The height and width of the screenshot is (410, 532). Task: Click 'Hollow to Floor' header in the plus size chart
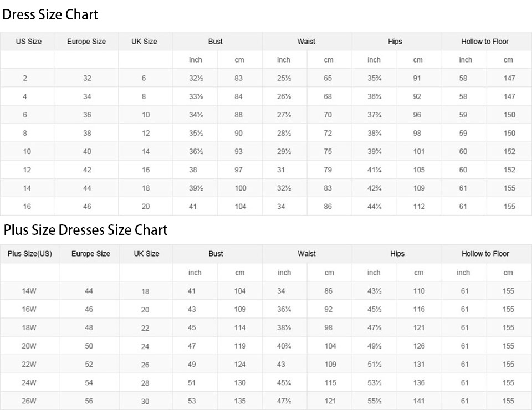(x=485, y=254)
